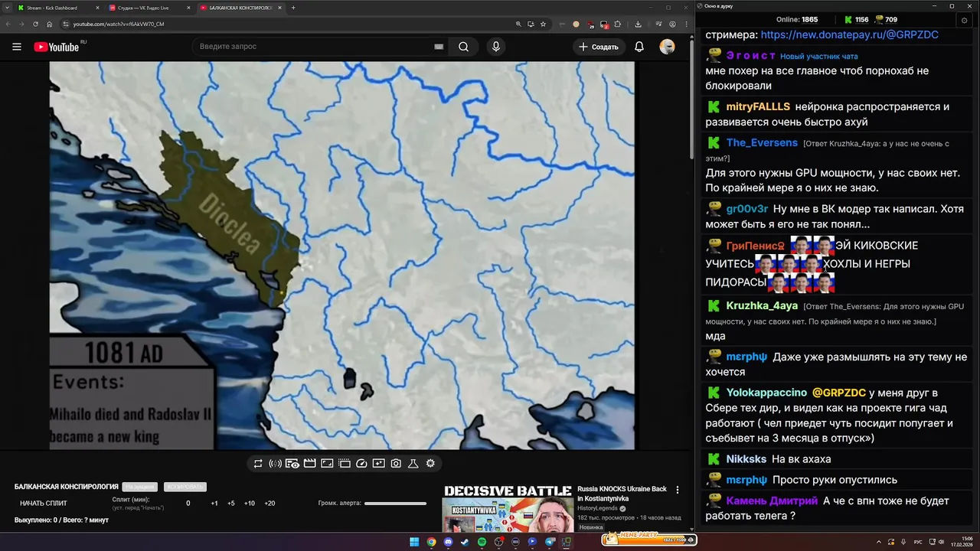980x551 pixels.
Task: Click the КОПИРОВАТЬ button
Action: (x=185, y=487)
